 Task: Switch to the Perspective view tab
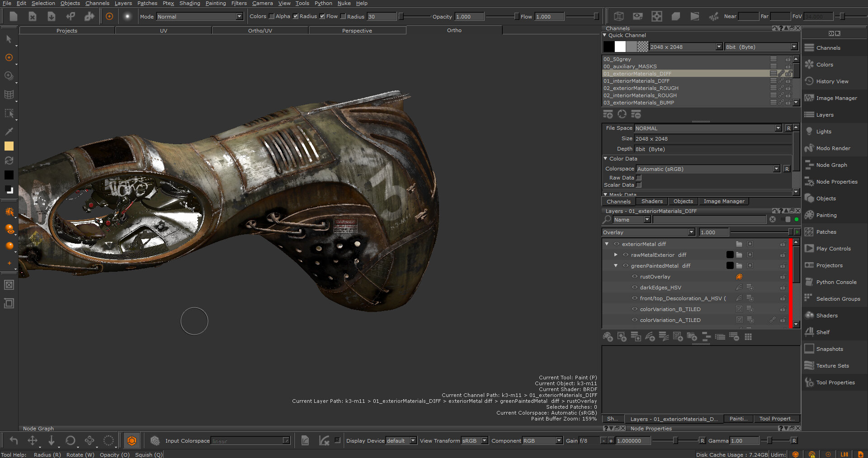pos(357,31)
